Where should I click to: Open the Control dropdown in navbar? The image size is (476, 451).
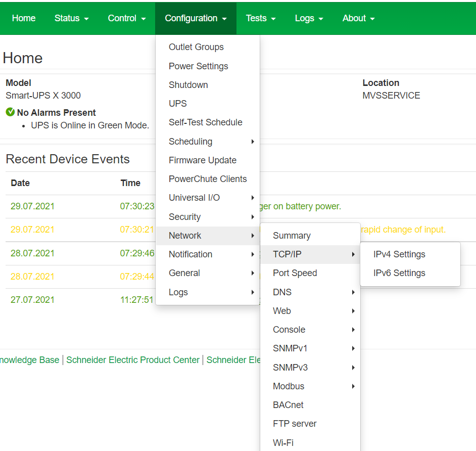click(127, 18)
